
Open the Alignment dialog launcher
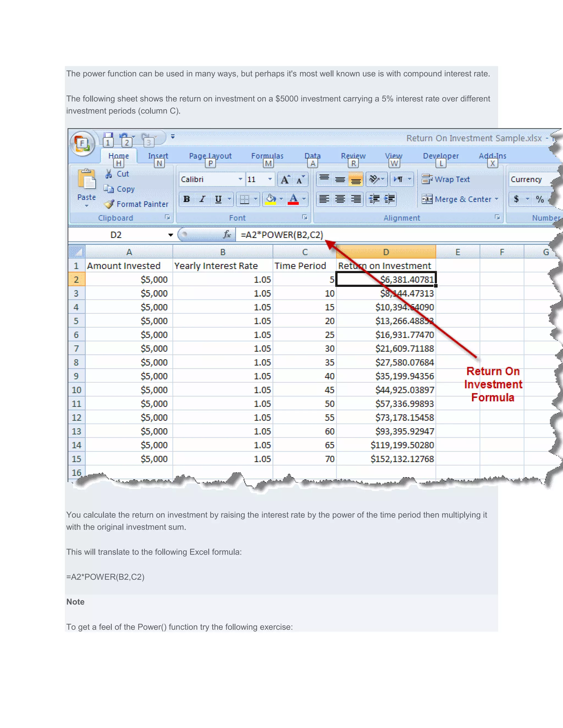tap(497, 217)
